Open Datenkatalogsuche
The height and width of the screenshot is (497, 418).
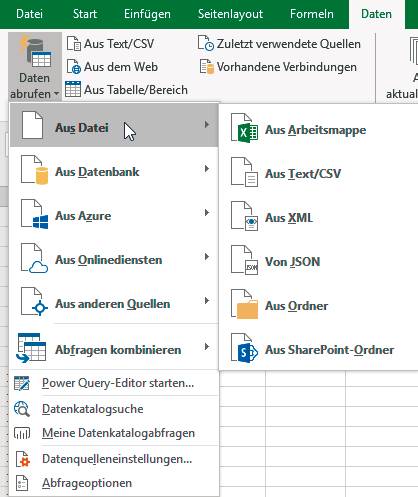[x=114, y=409]
